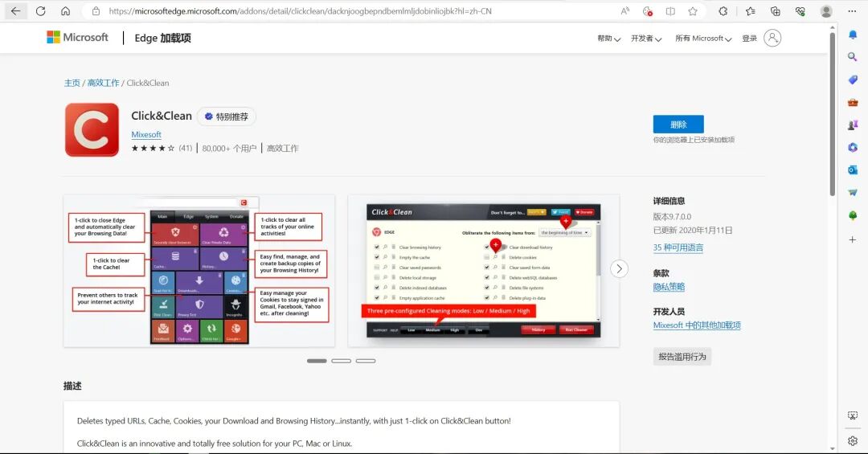Open the browser profile avatar
This screenshot has height=454, width=868.
pos(826,11)
